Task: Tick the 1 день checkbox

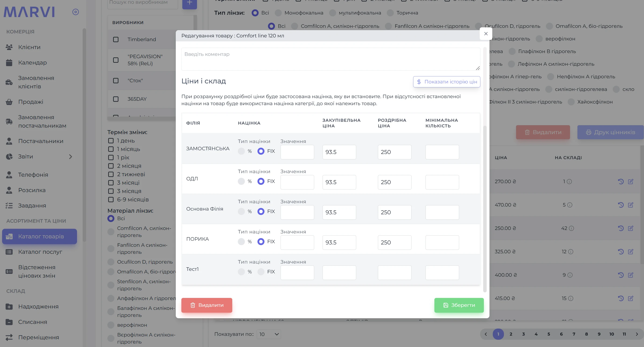Action: [x=111, y=141]
